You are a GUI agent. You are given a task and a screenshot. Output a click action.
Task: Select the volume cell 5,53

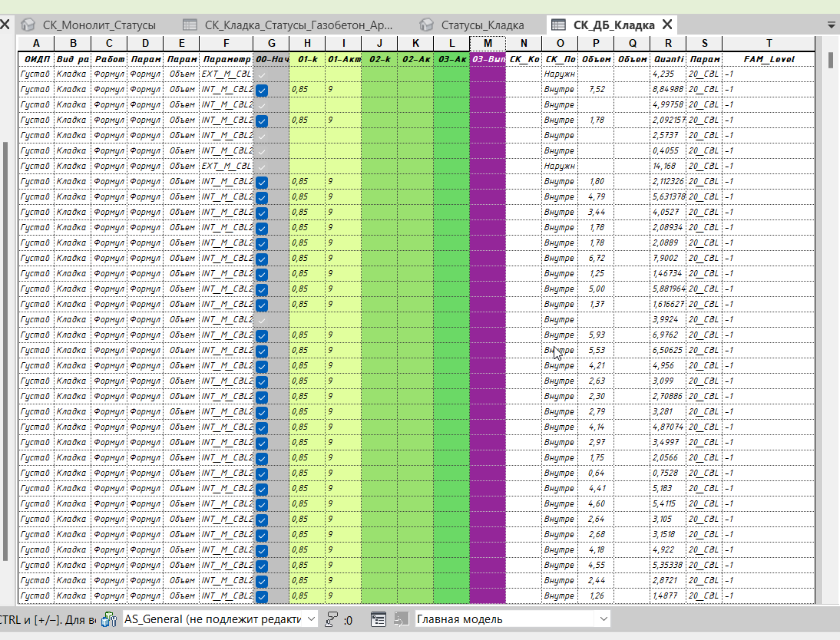pyautogui.click(x=596, y=350)
